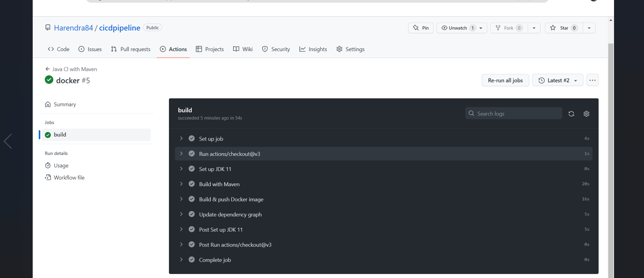The height and width of the screenshot is (278, 644).
Task: Open the Wiki tab
Action: pos(243,49)
